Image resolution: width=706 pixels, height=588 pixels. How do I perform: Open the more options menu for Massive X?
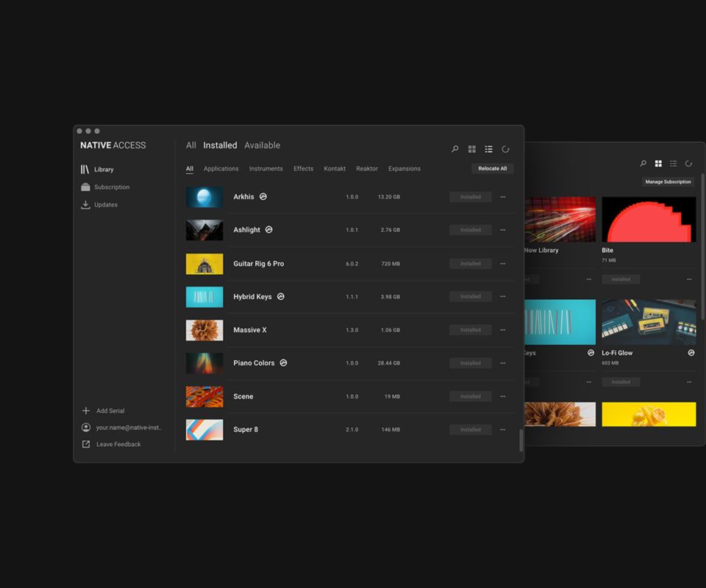pos(503,330)
